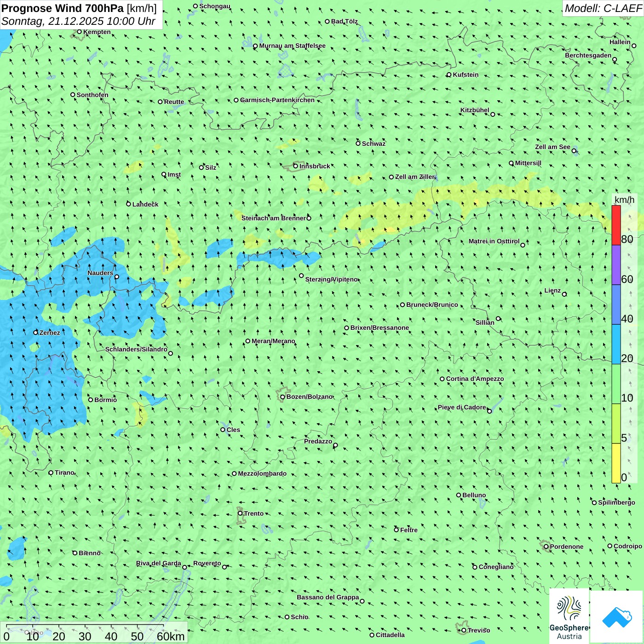644x644 pixels.
Task: Click the Cortina d'Ampezzo marker
Action: pyautogui.click(x=442, y=379)
